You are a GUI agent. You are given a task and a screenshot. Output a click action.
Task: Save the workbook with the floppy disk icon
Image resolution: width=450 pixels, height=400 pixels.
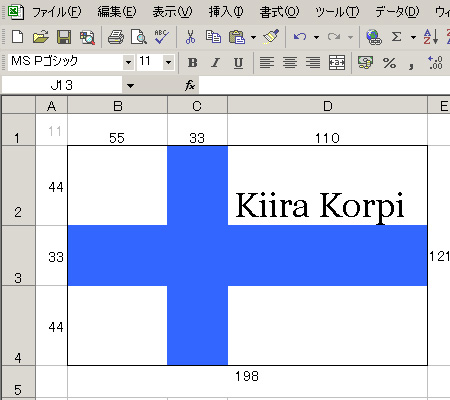coord(64,37)
